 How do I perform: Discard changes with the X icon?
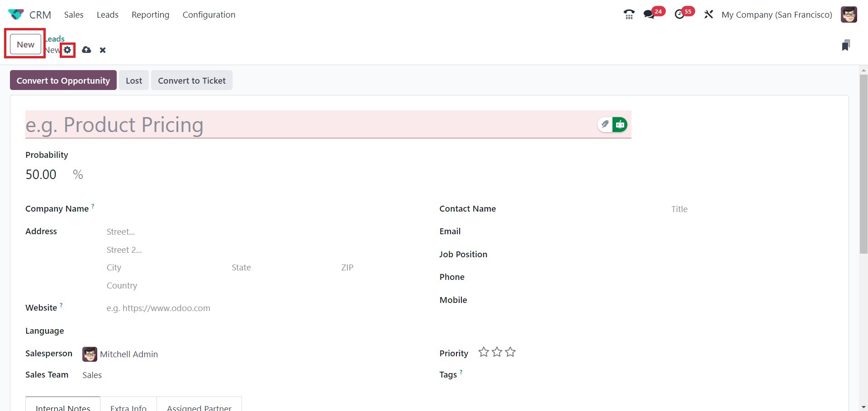pos(103,50)
